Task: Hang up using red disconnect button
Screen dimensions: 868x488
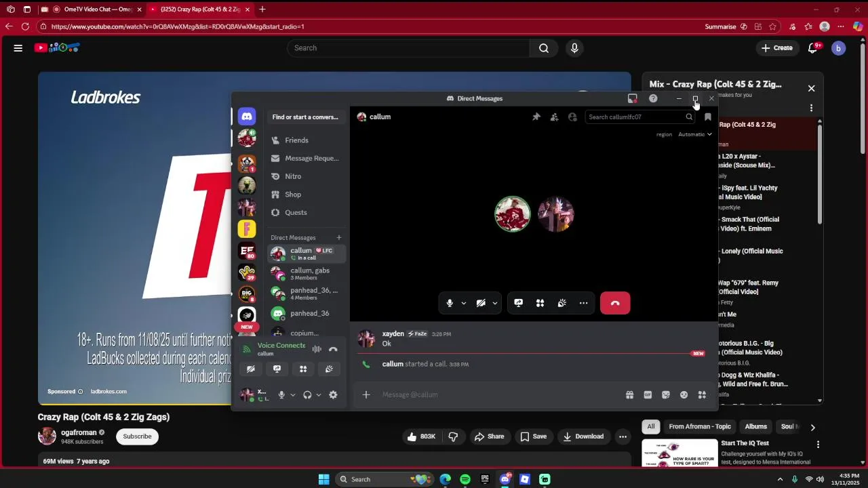Action: coord(615,303)
